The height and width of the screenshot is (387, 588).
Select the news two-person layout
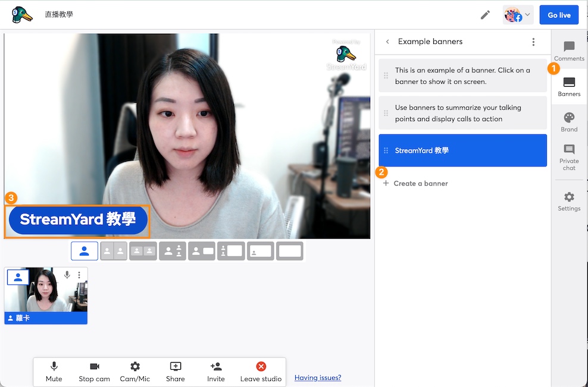point(173,251)
